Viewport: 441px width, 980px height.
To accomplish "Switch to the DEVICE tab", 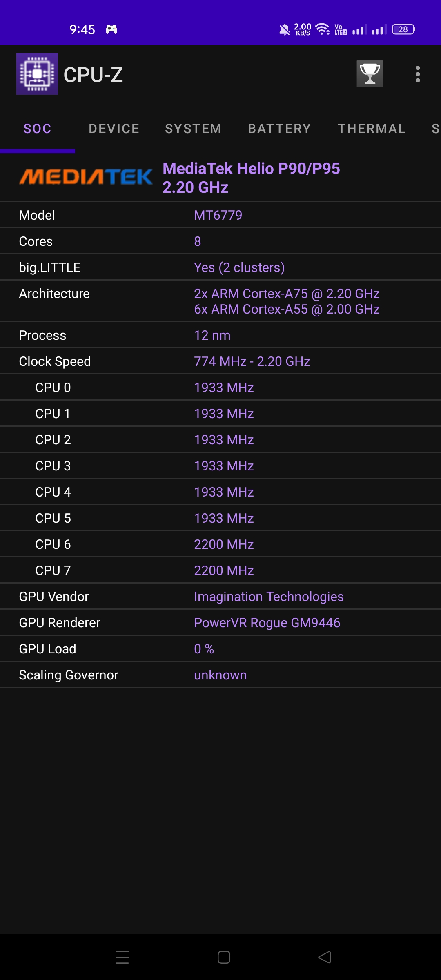I will coord(113,129).
